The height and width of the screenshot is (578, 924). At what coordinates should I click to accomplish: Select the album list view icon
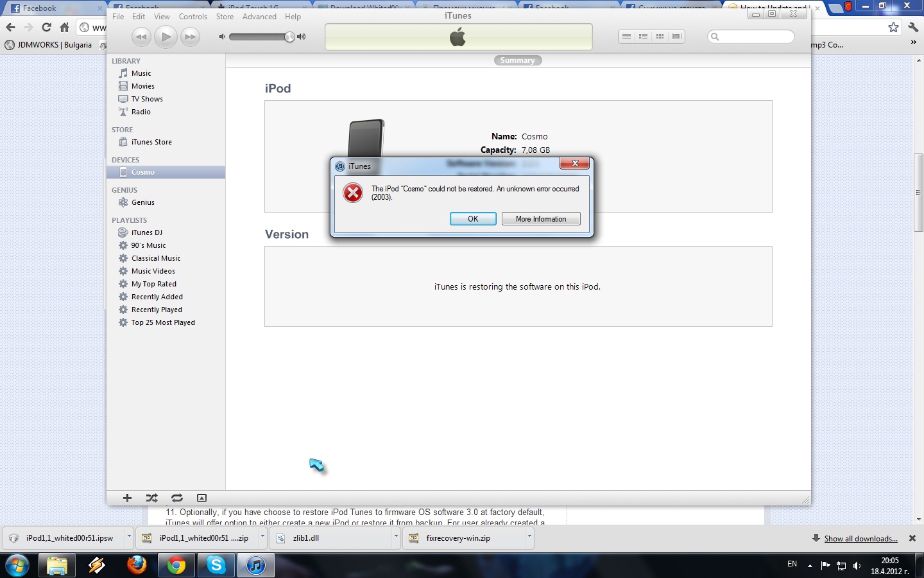coord(643,37)
